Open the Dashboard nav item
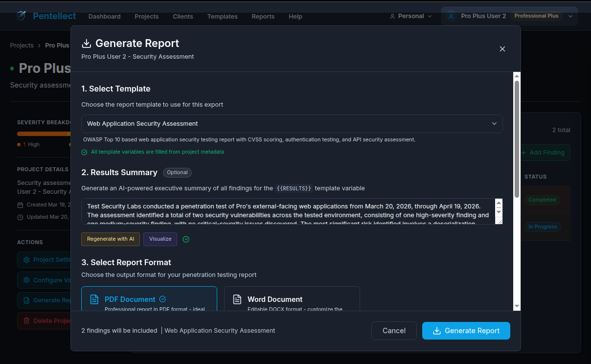The width and height of the screenshot is (591, 364). [x=104, y=16]
